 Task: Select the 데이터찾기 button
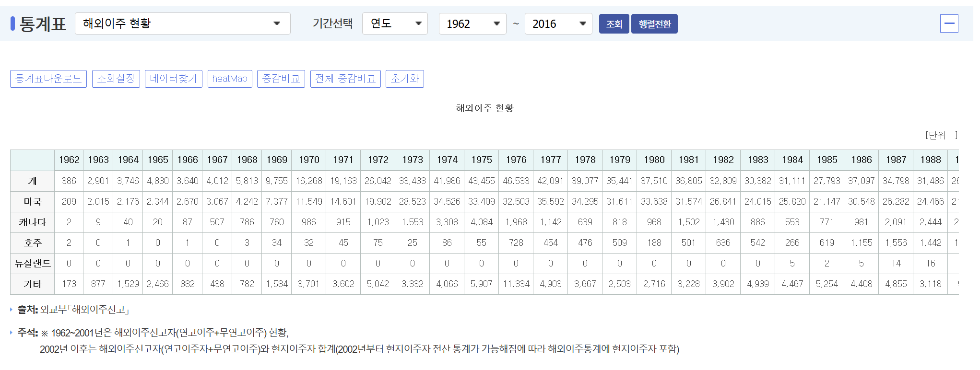[173, 79]
